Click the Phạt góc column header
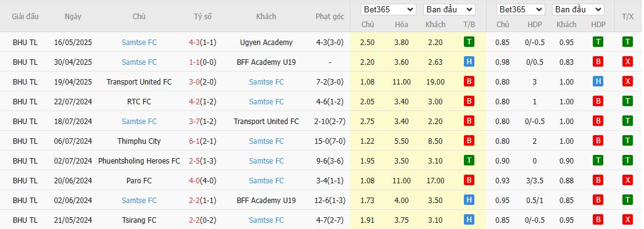This screenshot has width=644, height=229. point(330,17)
